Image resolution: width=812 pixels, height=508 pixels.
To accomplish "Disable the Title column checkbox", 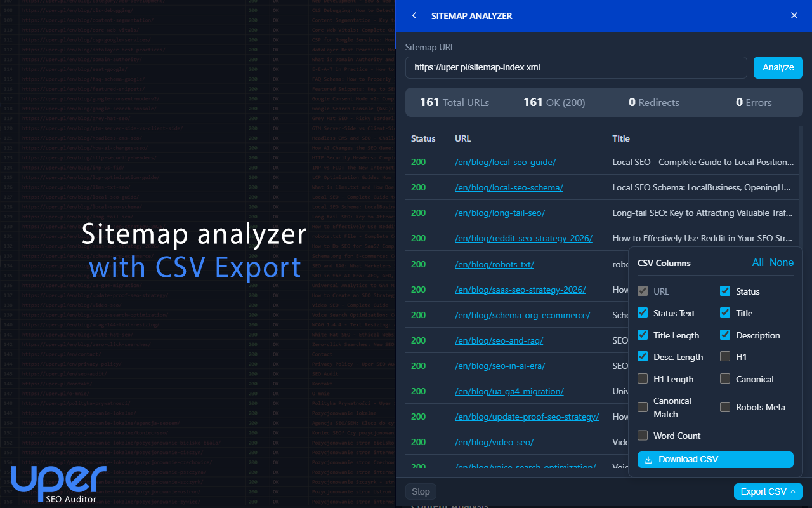I will pos(724,312).
